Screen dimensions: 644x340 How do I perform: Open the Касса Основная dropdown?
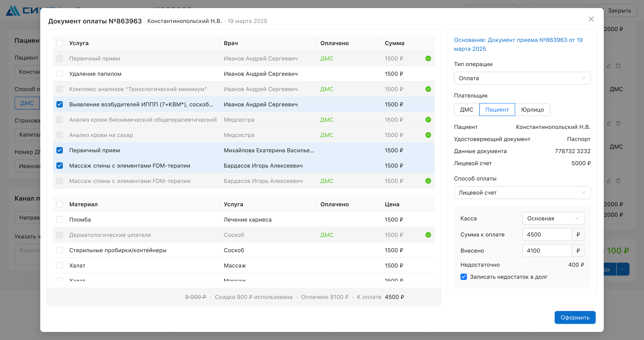553,218
